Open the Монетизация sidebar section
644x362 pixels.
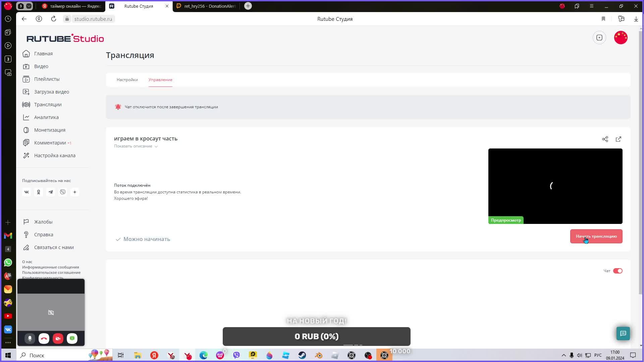click(x=50, y=130)
